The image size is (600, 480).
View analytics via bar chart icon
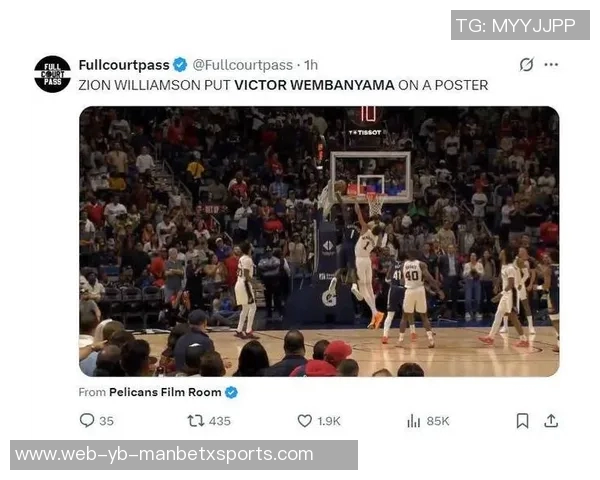click(x=414, y=421)
